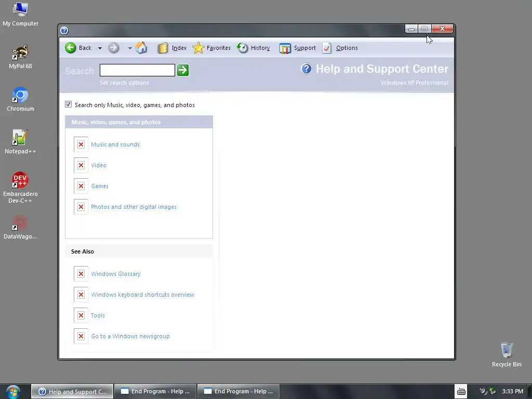Click into the Search text box
This screenshot has height=399, width=532.
coord(137,70)
